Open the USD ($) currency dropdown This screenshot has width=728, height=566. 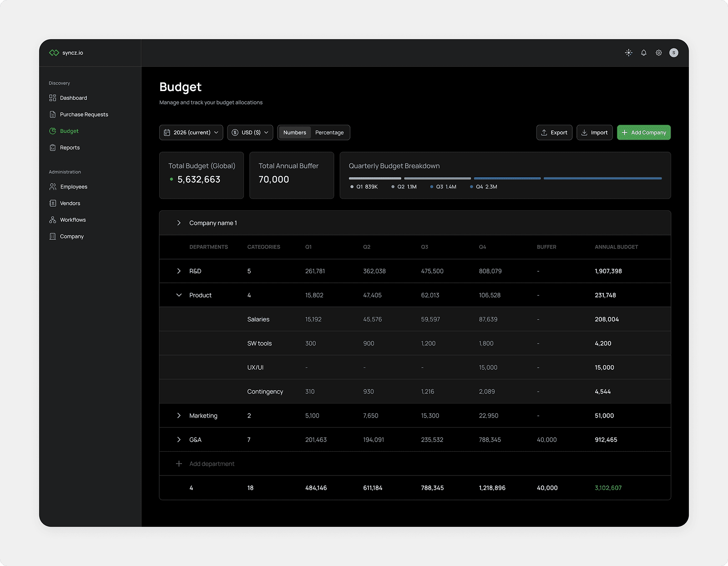coord(250,133)
